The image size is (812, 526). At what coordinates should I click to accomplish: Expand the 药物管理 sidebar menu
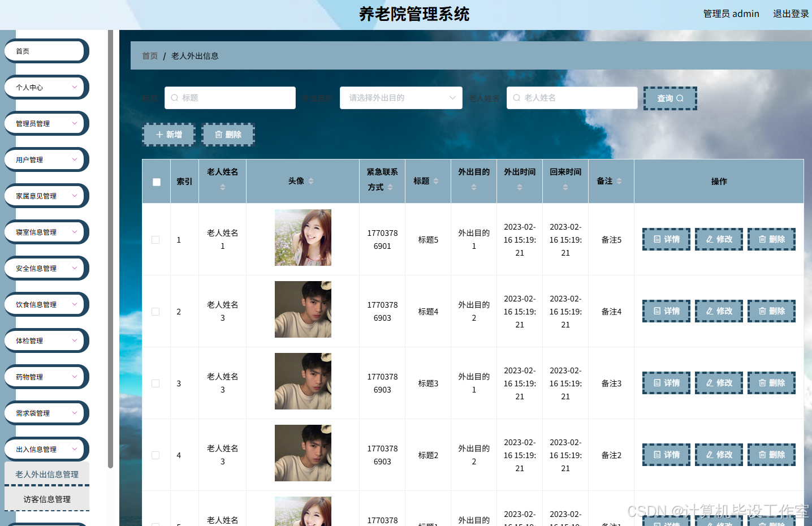pos(46,377)
